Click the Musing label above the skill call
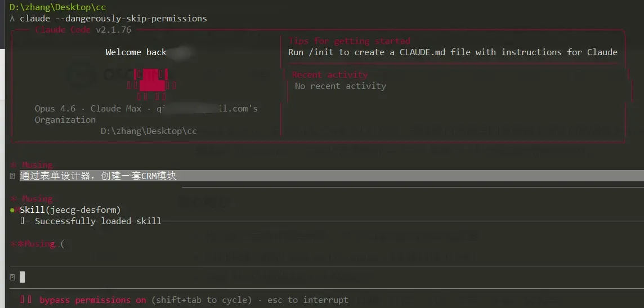 coord(37,199)
